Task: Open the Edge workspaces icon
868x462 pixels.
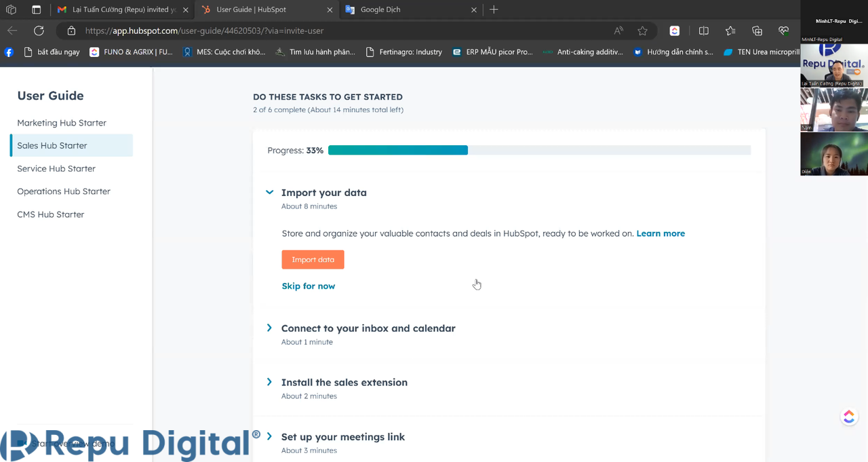Action: pos(11,9)
